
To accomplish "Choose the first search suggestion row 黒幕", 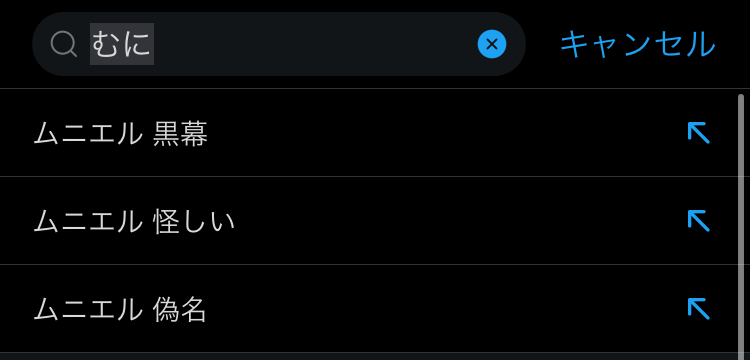I will coord(368,133).
